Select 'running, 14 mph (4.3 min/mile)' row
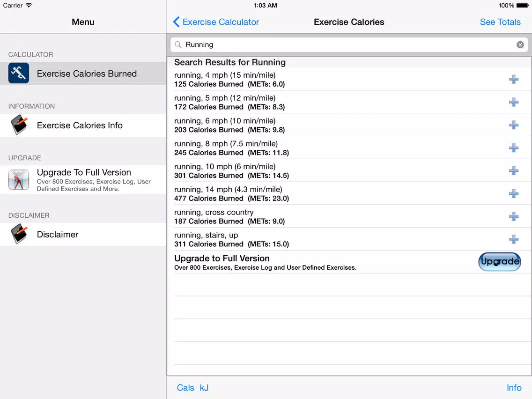 click(x=349, y=194)
